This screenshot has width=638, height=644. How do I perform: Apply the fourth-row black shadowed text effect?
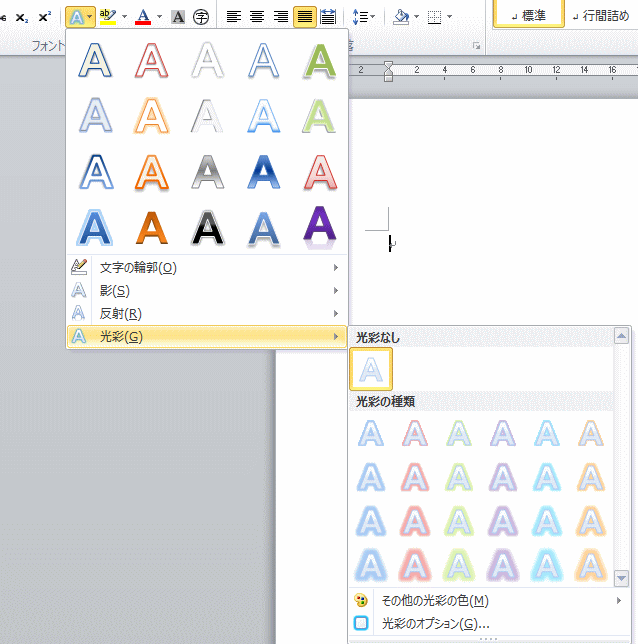click(207, 228)
